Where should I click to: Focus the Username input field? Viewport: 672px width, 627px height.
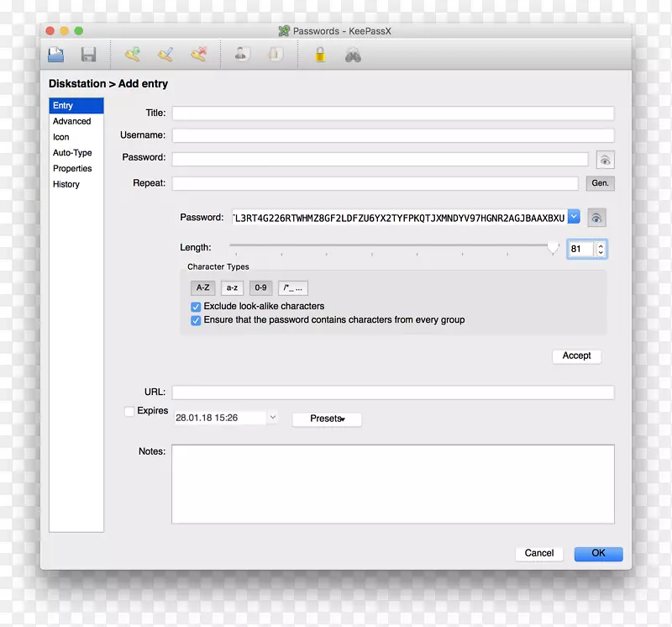pos(393,135)
